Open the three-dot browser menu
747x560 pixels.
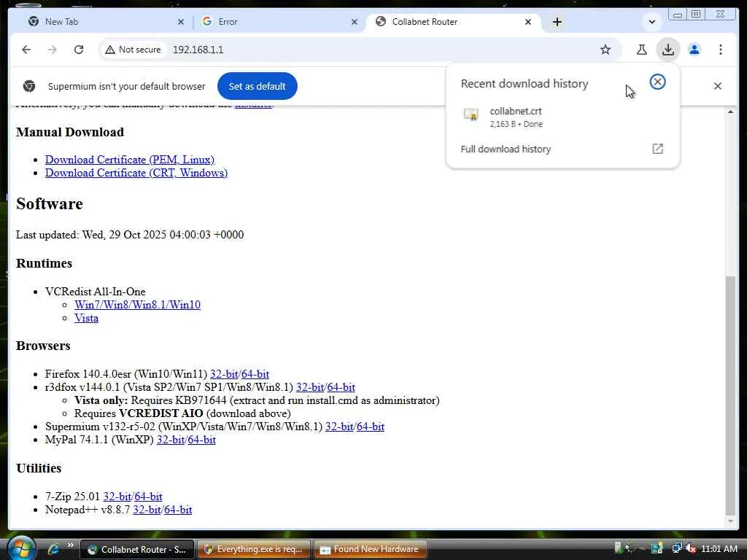pos(720,50)
